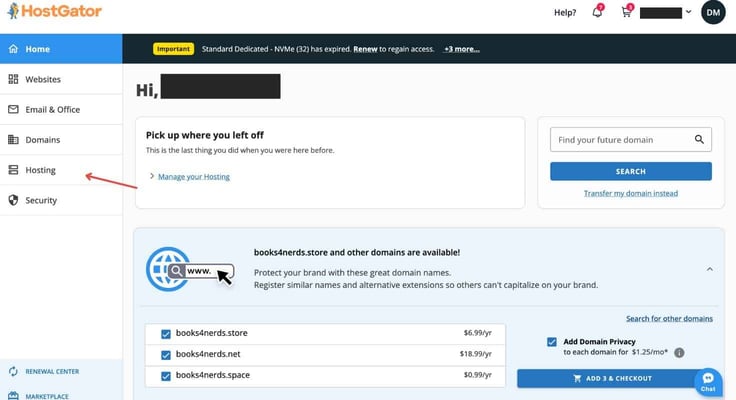Click the $18.99/yr price
This screenshot has height=400, width=736.
click(475, 354)
